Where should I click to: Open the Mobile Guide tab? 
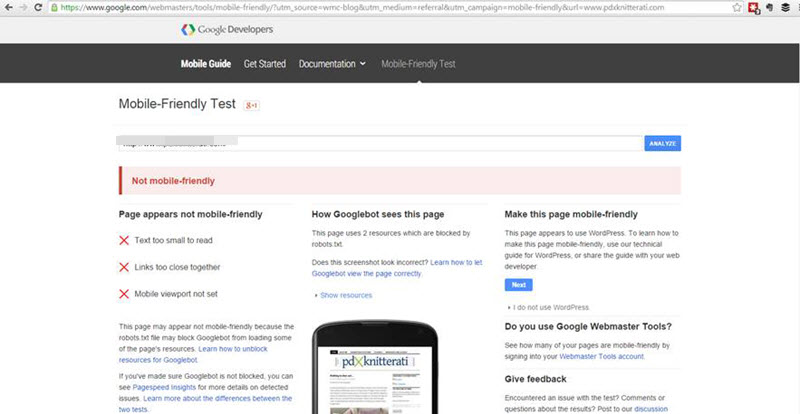(205, 64)
